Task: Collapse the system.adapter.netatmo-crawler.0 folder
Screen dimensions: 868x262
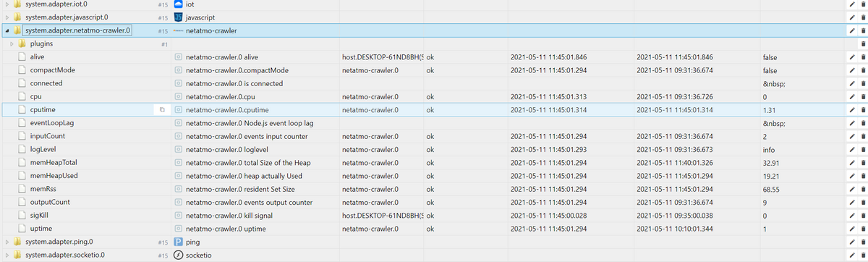Action: tap(7, 31)
